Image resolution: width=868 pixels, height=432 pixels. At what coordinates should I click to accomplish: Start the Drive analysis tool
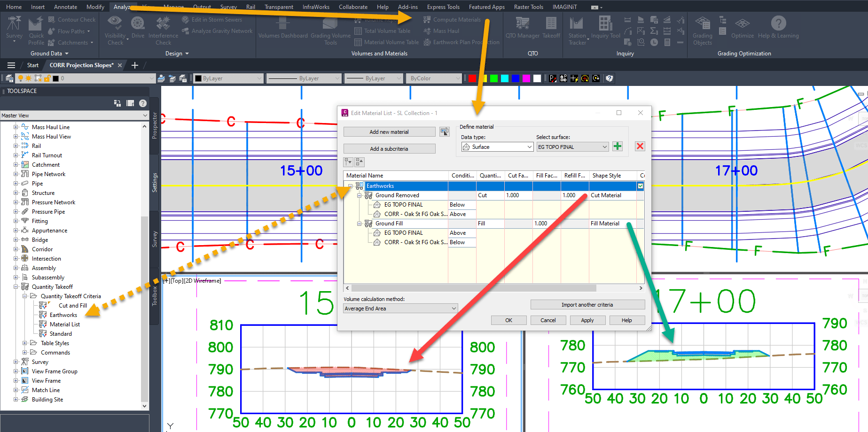(138, 27)
